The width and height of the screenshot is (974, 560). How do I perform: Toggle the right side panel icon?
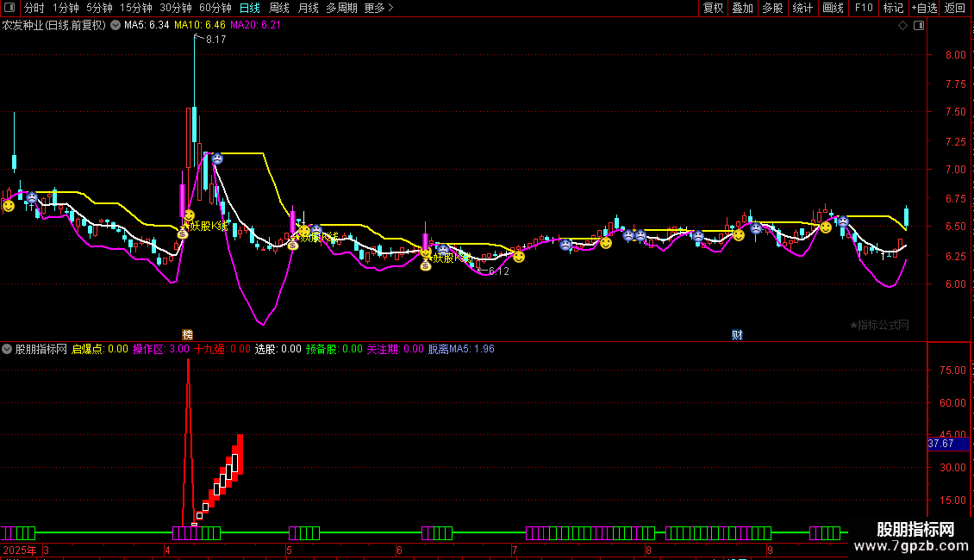coord(919,26)
